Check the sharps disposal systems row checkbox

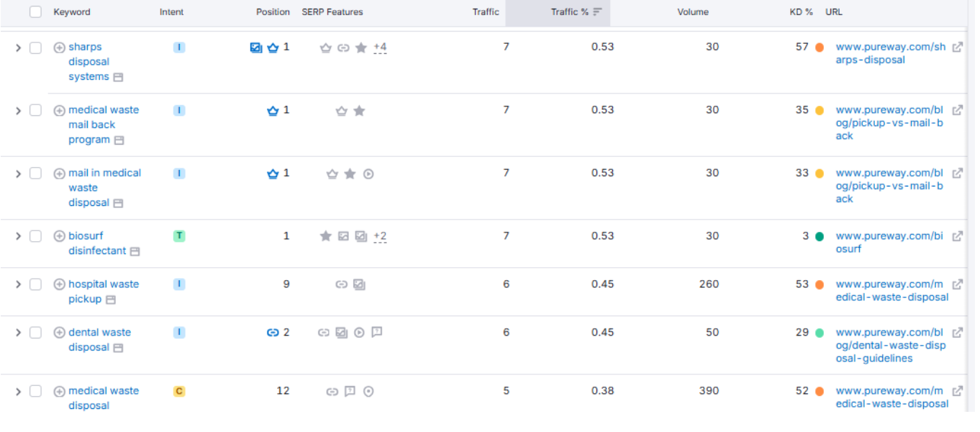[x=35, y=48]
